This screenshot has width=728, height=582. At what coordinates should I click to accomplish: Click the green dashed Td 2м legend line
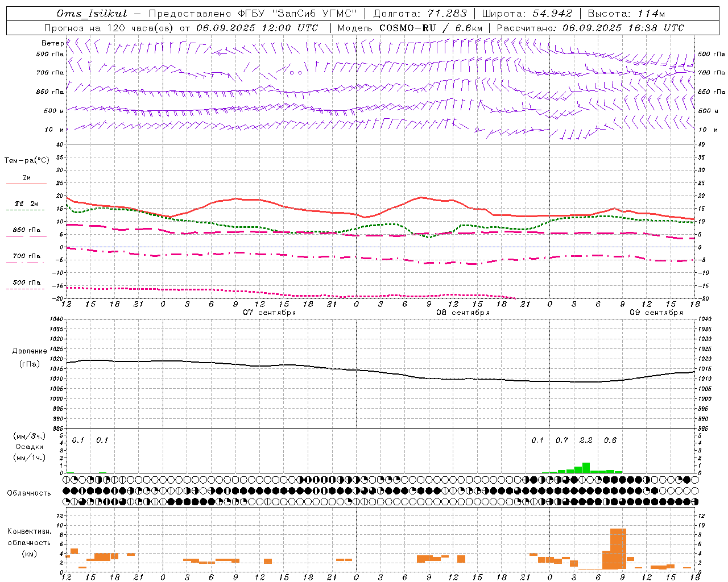click(x=25, y=210)
